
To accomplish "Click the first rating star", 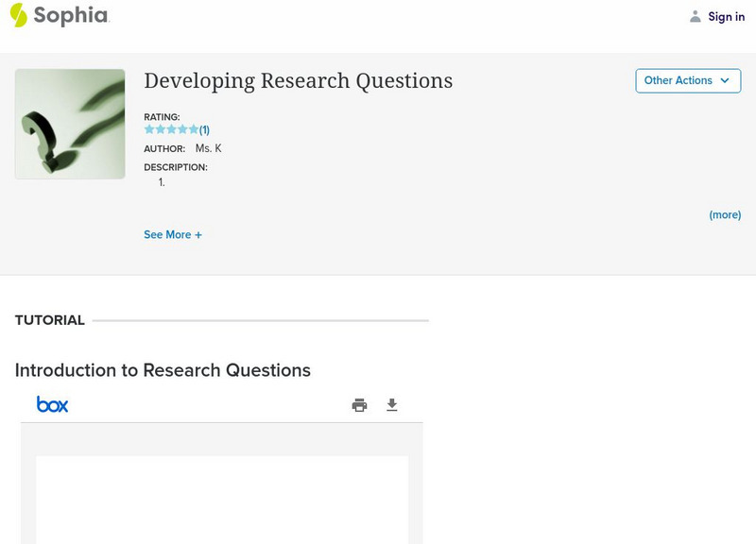I will point(149,129).
